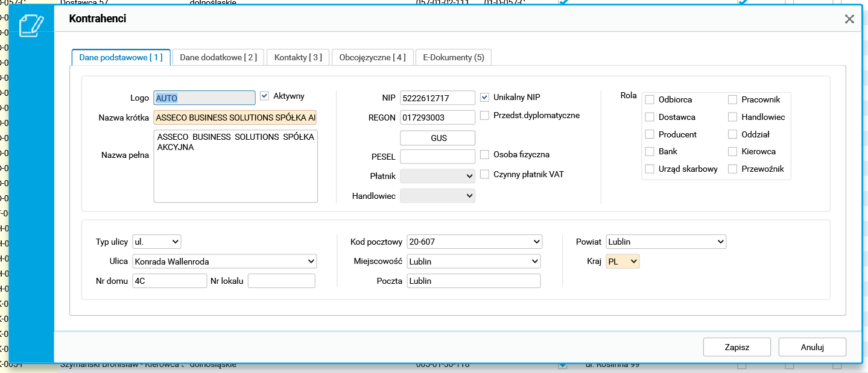Image resolution: width=868 pixels, height=373 pixels.
Task: Click the Nr lokalu field
Action: click(282, 281)
